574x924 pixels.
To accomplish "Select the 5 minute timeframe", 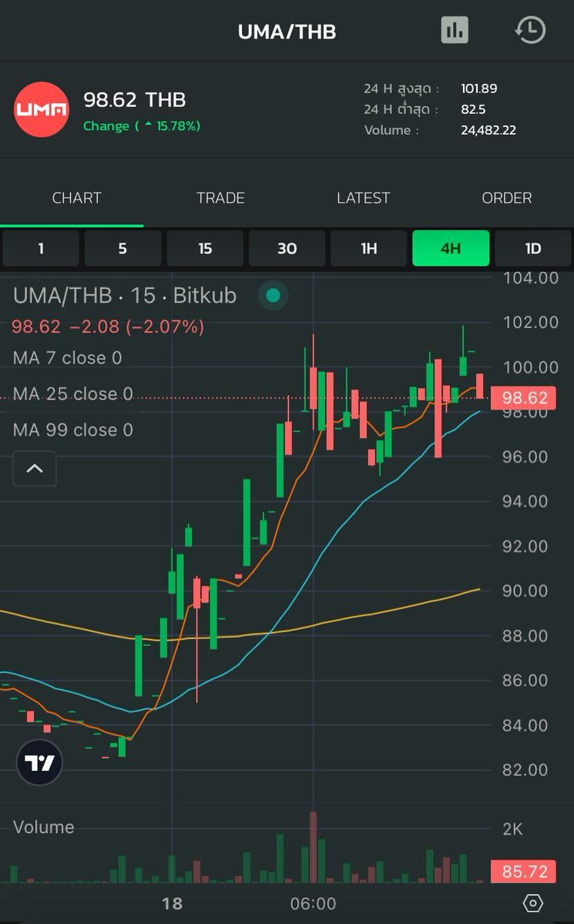I will pos(123,248).
